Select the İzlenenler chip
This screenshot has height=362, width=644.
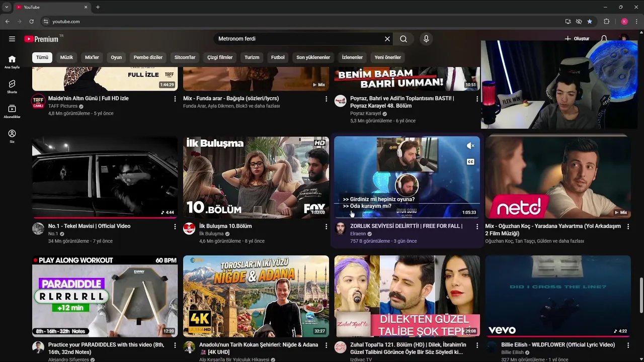(x=352, y=57)
